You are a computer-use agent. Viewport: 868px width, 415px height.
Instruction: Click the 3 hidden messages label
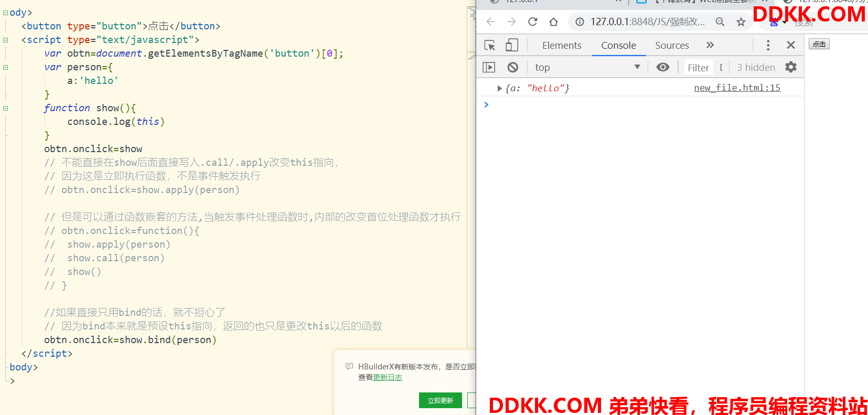[756, 68]
